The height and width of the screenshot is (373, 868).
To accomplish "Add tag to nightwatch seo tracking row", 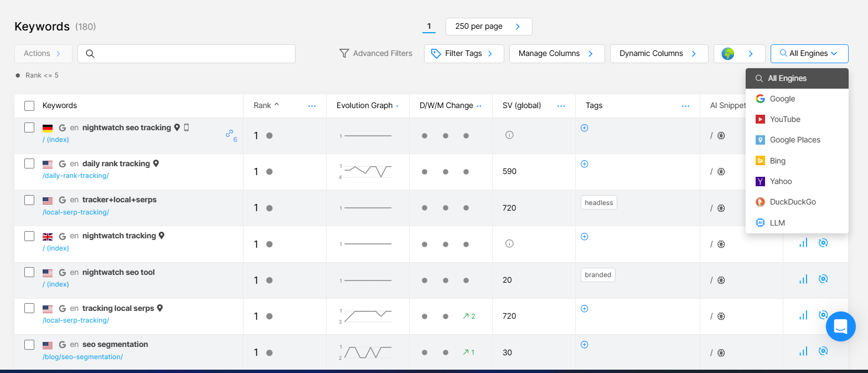I will click(584, 127).
